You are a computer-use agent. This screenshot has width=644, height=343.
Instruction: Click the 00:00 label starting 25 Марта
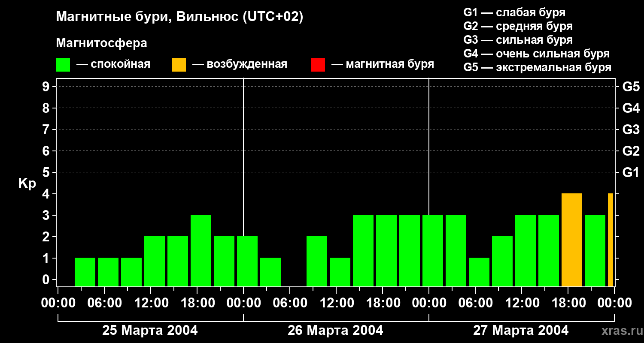pos(58,303)
